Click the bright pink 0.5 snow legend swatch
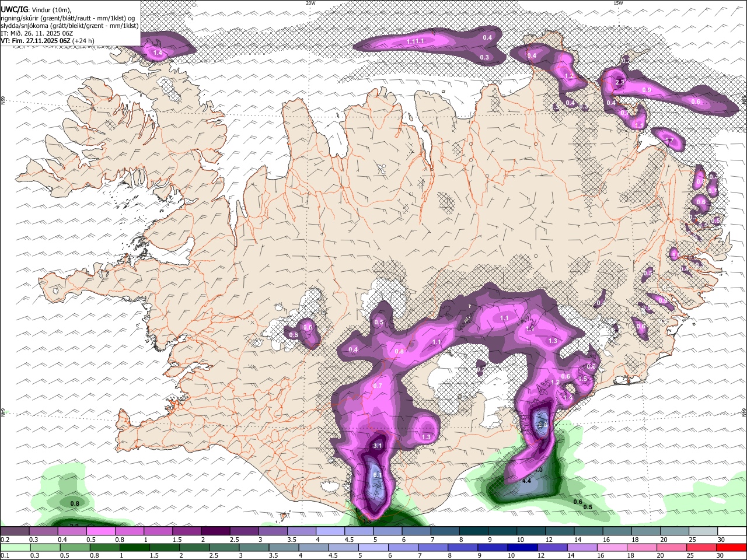The image size is (747, 560). point(100,531)
